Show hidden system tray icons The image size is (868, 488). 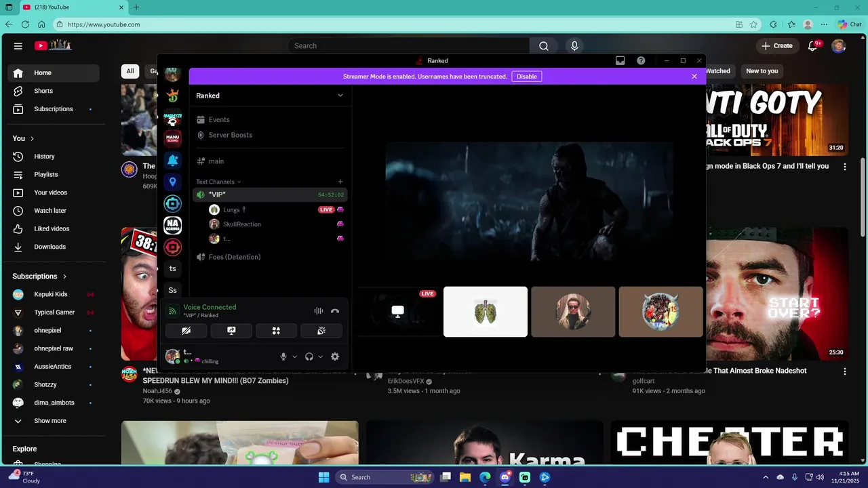[766, 477]
